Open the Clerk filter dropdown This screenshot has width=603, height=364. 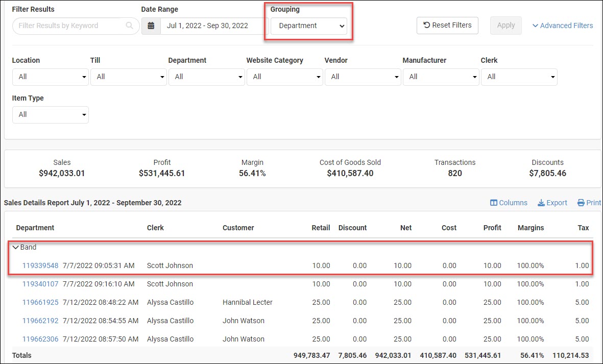519,77
